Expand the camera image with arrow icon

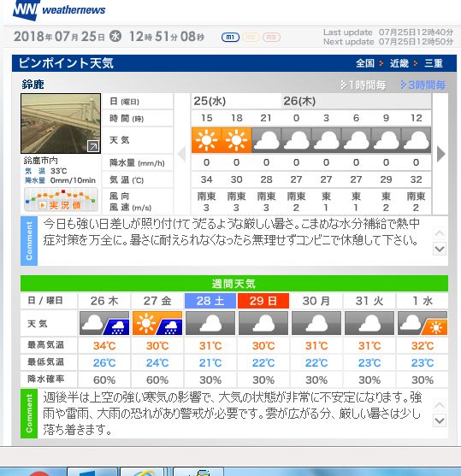[x=93, y=146]
